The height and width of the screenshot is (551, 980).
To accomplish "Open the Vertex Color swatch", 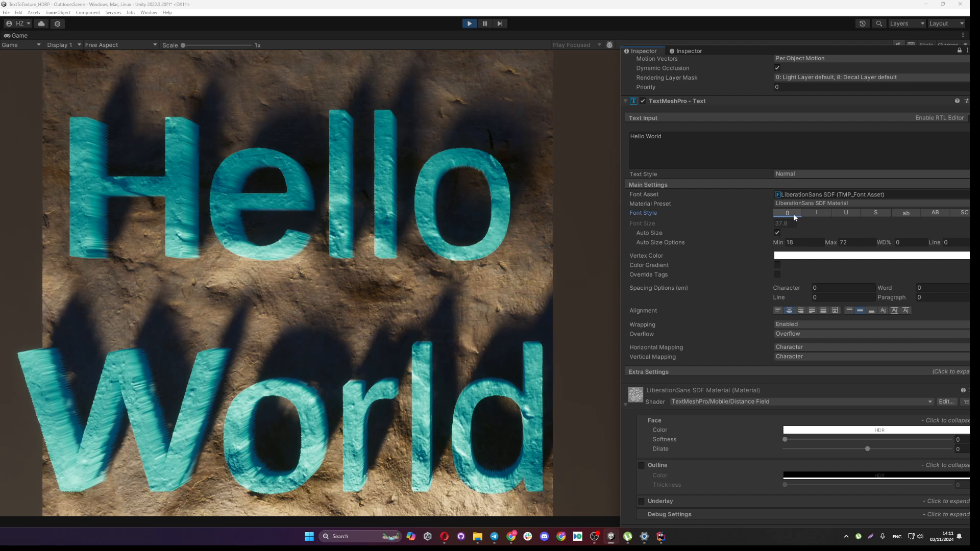I will click(x=871, y=256).
